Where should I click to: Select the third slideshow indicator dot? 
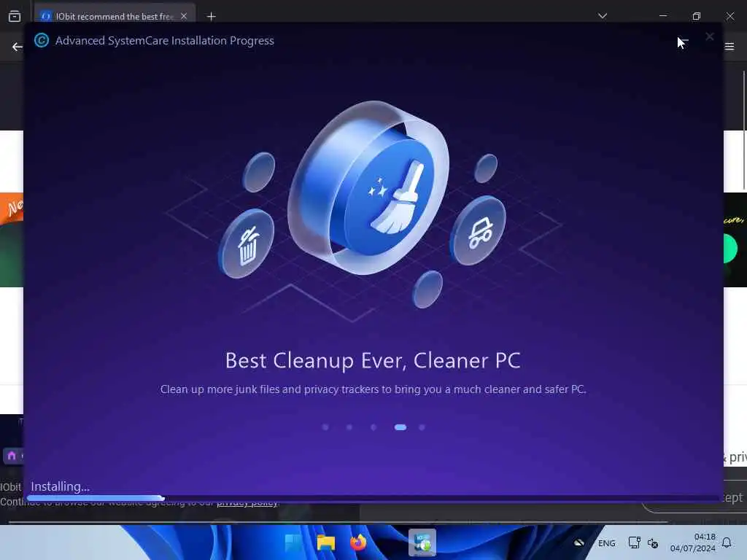coord(373,427)
